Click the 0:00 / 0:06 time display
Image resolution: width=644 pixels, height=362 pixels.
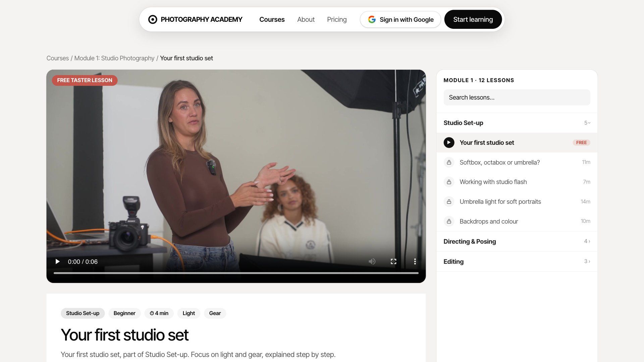(83, 262)
